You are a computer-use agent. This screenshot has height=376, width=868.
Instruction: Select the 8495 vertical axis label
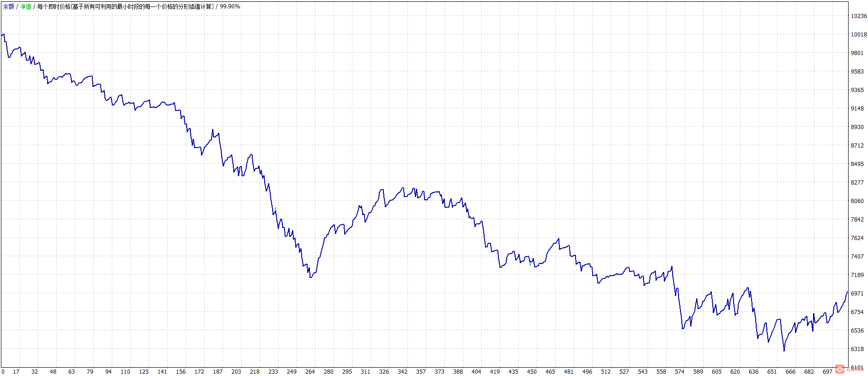pyautogui.click(x=857, y=164)
